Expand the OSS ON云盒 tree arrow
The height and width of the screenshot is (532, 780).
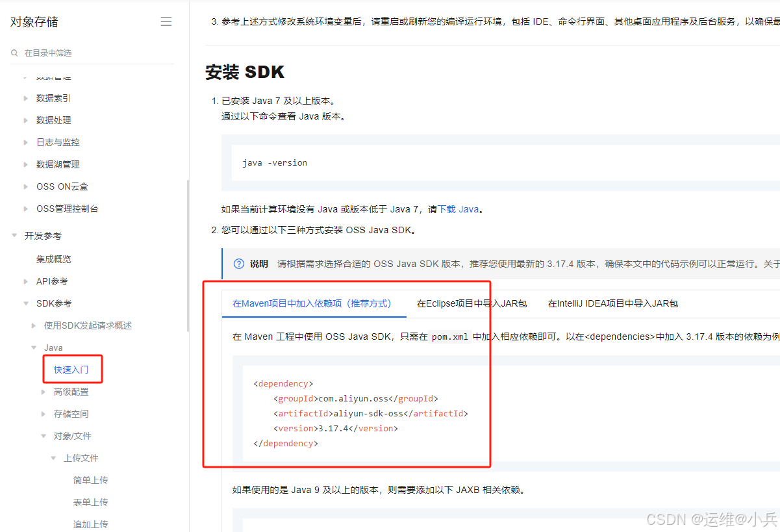point(25,186)
